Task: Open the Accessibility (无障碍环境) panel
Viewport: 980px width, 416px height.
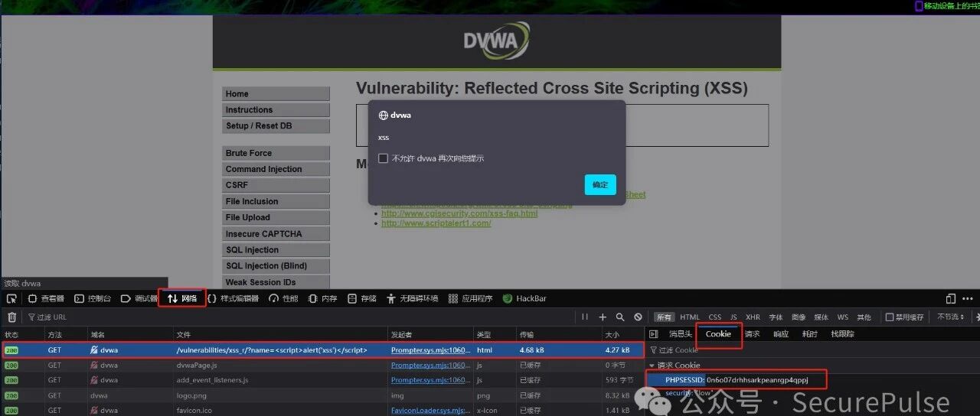Action: coord(413,298)
